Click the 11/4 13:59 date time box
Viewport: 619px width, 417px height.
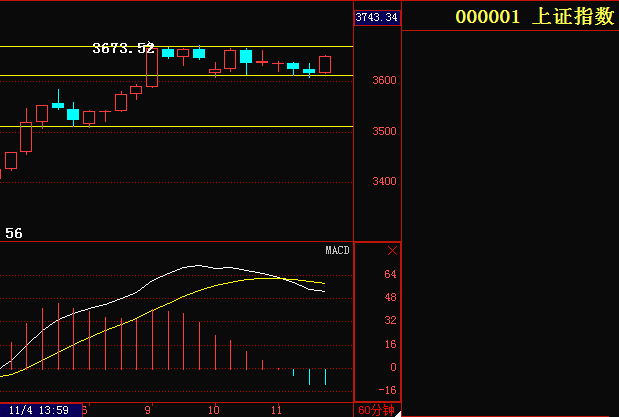pyautogui.click(x=39, y=410)
